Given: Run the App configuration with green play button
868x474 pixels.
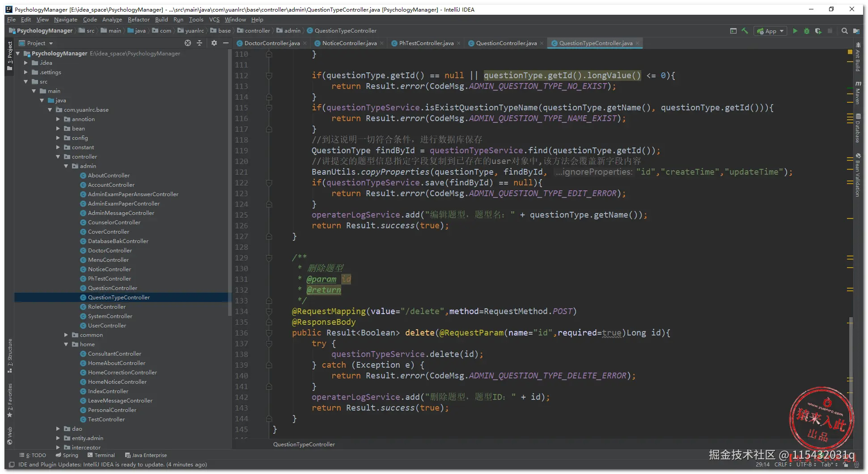Looking at the screenshot, I should 795,31.
